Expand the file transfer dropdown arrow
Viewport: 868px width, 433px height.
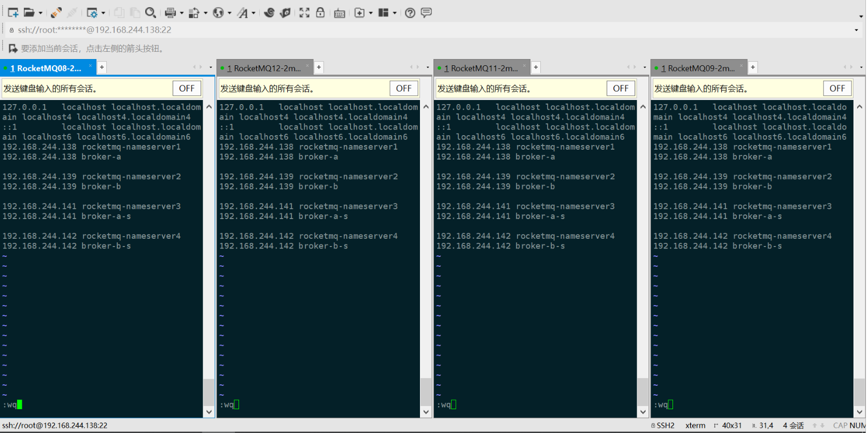click(x=205, y=13)
